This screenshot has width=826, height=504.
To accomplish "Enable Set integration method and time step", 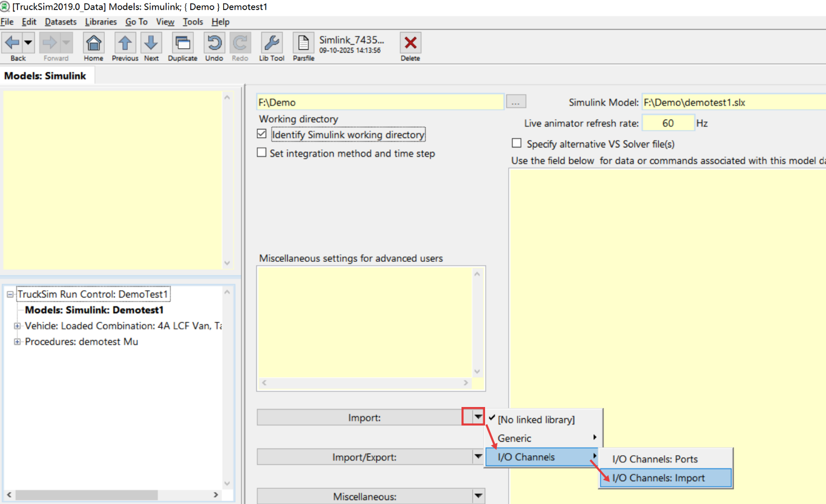I will tap(262, 152).
